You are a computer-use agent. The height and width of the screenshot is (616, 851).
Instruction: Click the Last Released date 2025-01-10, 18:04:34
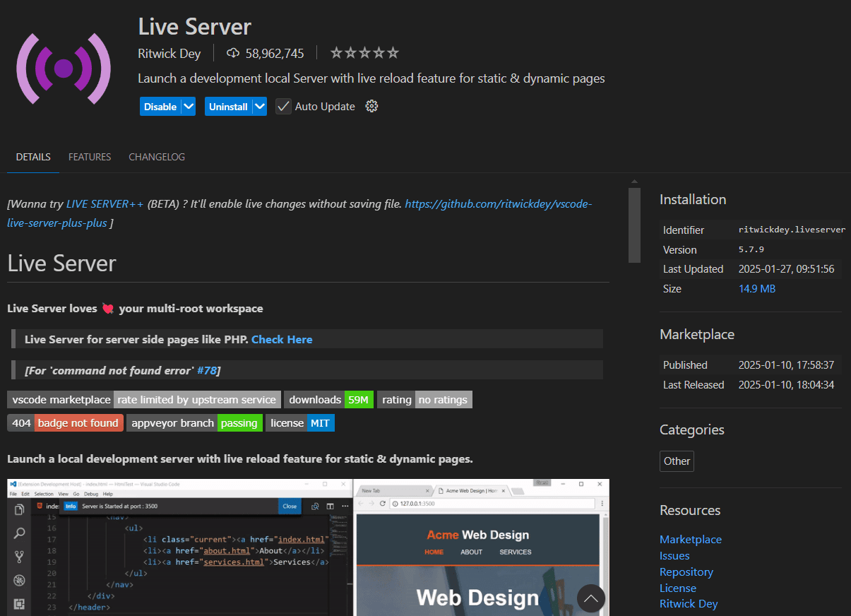(786, 385)
